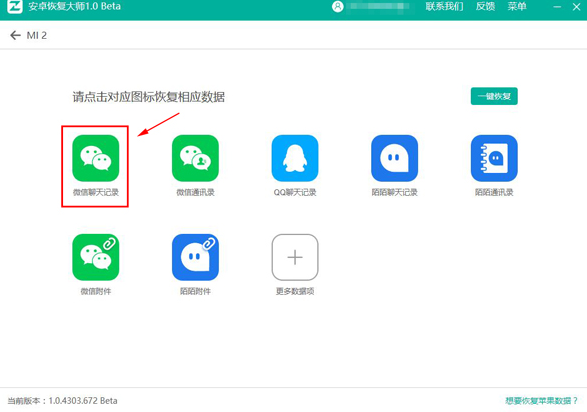The width and height of the screenshot is (587, 412).
Task: Click the link to recover Apple data
Action: pyautogui.click(x=541, y=401)
